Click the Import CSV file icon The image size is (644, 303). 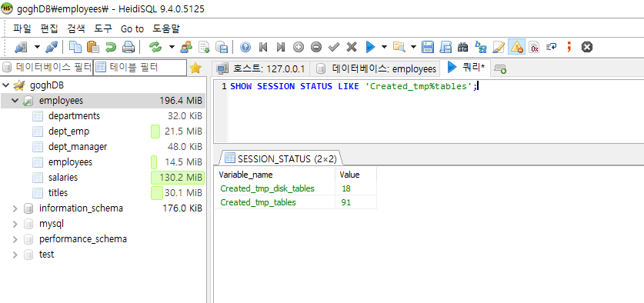[204, 47]
